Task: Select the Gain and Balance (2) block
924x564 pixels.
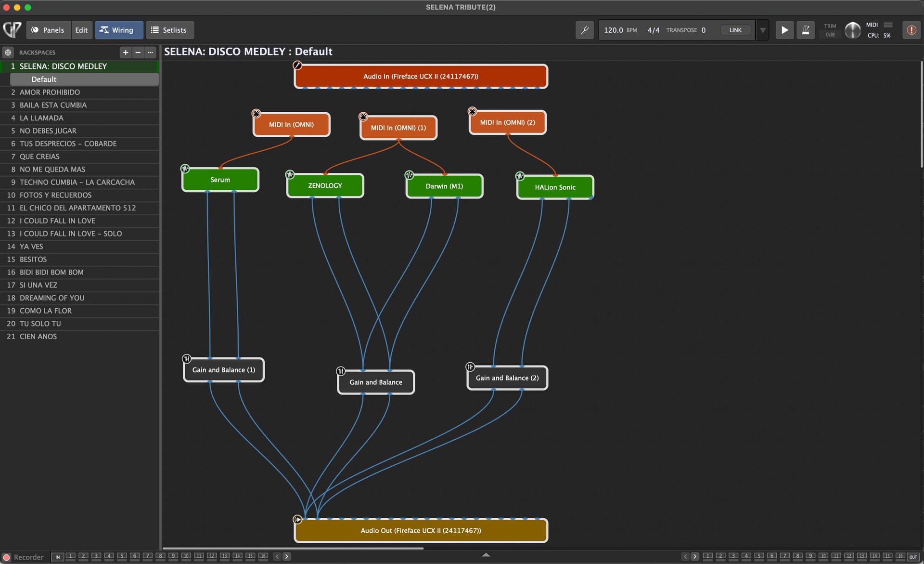Action: 507,378
